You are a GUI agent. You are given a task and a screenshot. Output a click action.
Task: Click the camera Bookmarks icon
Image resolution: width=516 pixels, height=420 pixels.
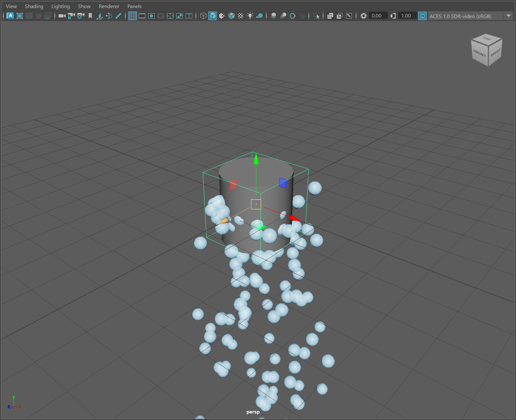[x=90, y=16]
